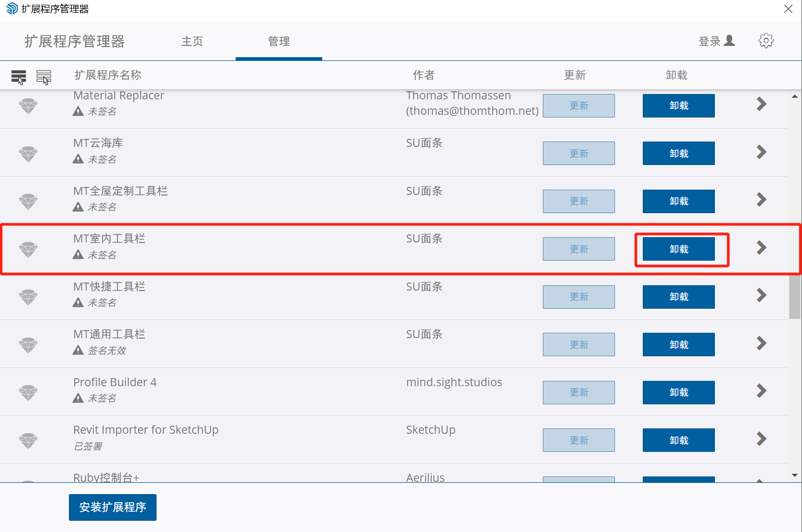The width and height of the screenshot is (802, 532).
Task: Click Profile Builder 4 extension name
Action: coord(115,382)
